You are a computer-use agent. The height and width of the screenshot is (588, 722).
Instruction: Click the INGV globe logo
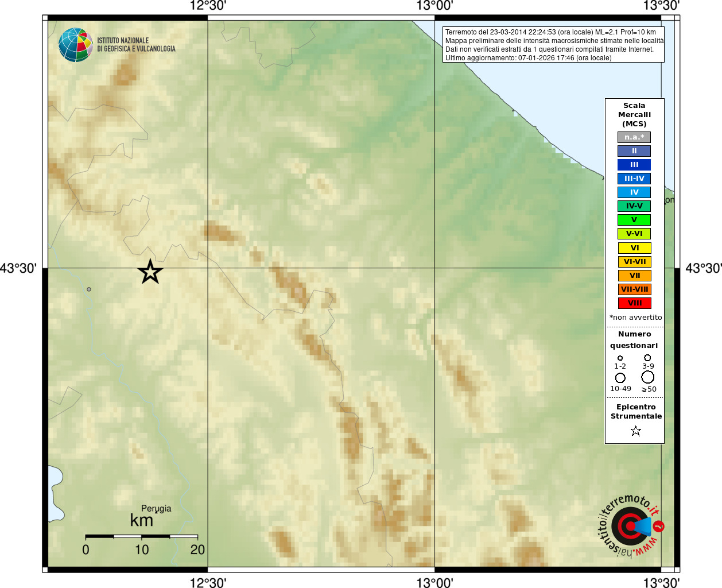76,45
